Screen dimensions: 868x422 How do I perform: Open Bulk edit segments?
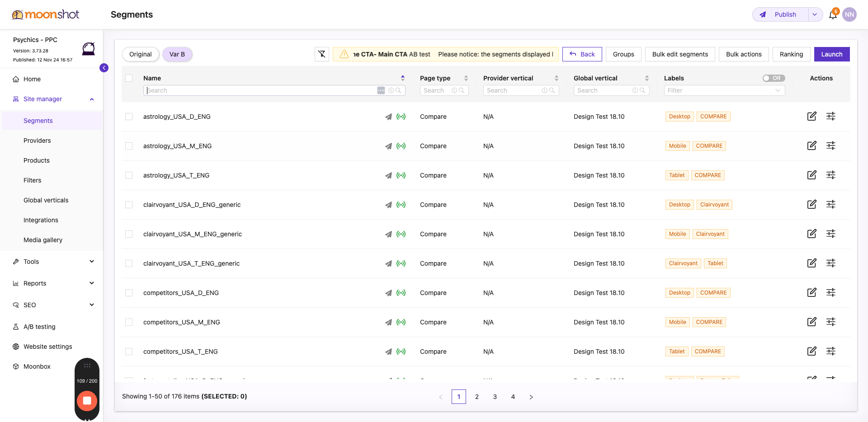(680, 54)
